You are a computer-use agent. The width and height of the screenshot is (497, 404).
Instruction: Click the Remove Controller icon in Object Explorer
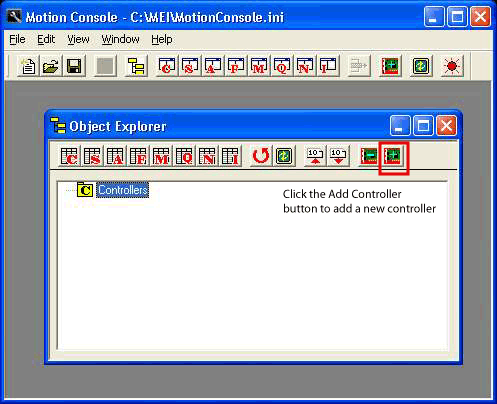coord(369,156)
